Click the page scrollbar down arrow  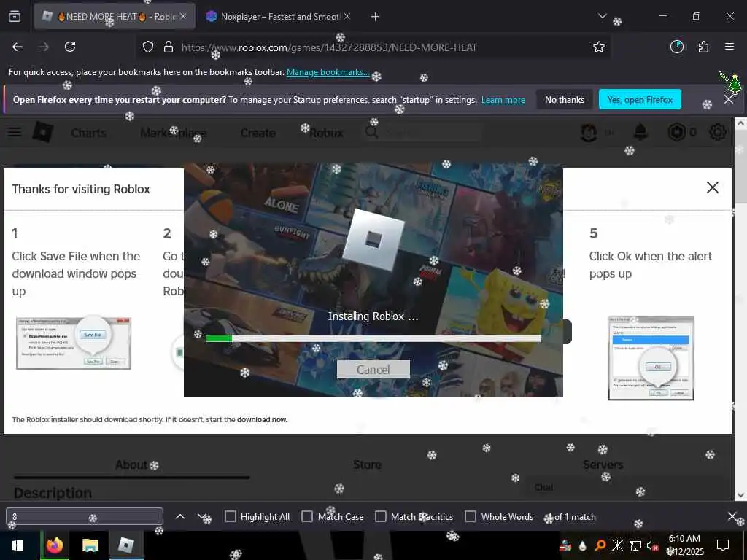coord(740,495)
